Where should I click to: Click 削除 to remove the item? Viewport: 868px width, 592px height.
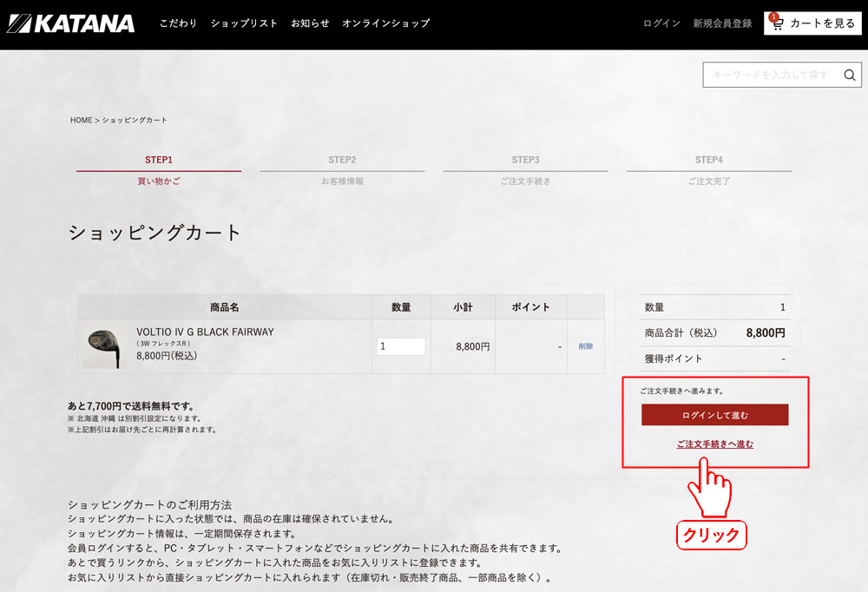click(586, 346)
